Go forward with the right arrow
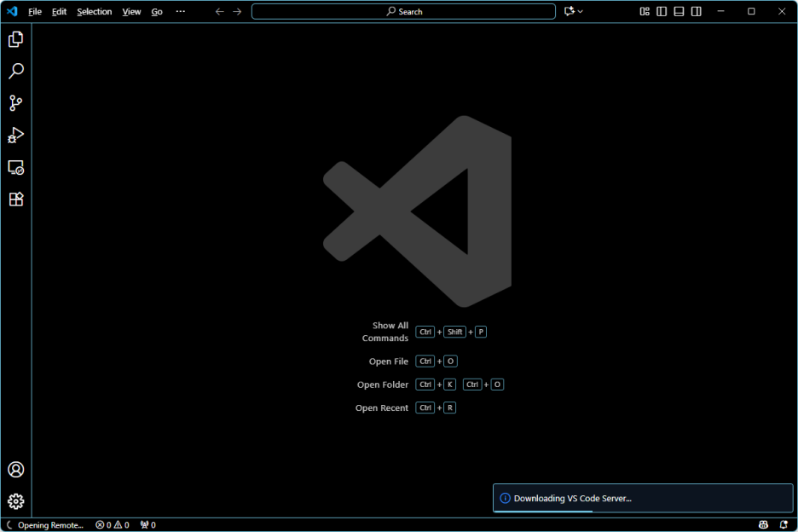The image size is (798, 532). (x=237, y=11)
